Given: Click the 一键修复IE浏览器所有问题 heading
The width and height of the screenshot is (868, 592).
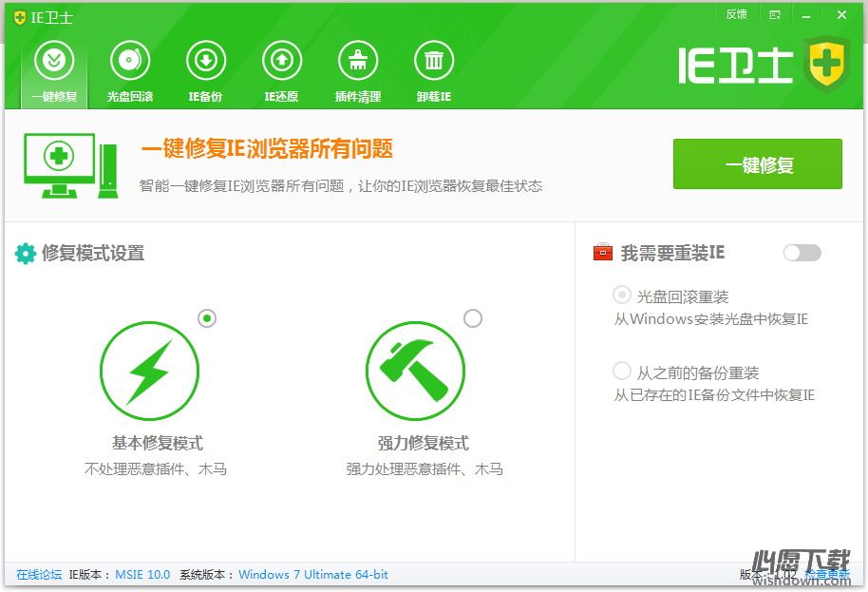Looking at the screenshot, I should point(268,148).
